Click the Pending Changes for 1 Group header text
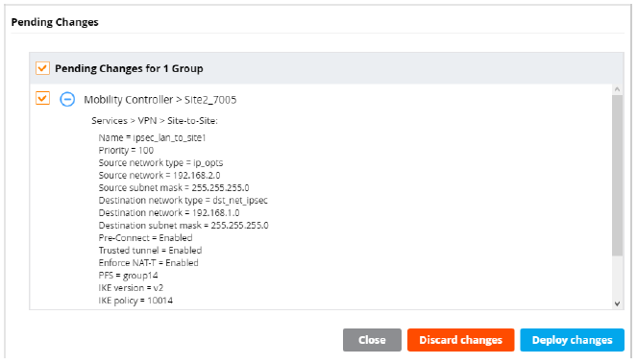 pos(129,68)
